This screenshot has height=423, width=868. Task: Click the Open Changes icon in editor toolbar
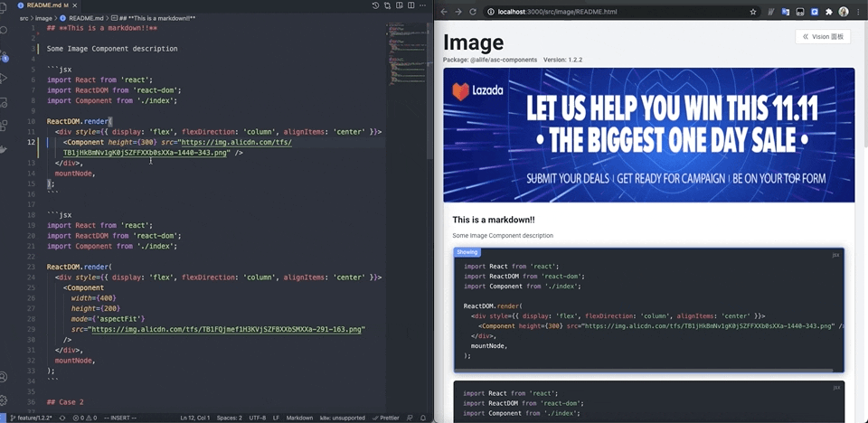(x=387, y=5)
